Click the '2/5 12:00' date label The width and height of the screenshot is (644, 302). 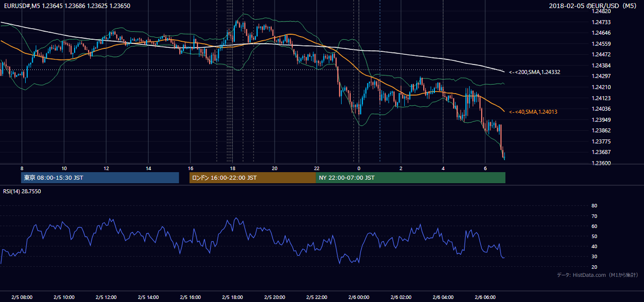point(106,297)
